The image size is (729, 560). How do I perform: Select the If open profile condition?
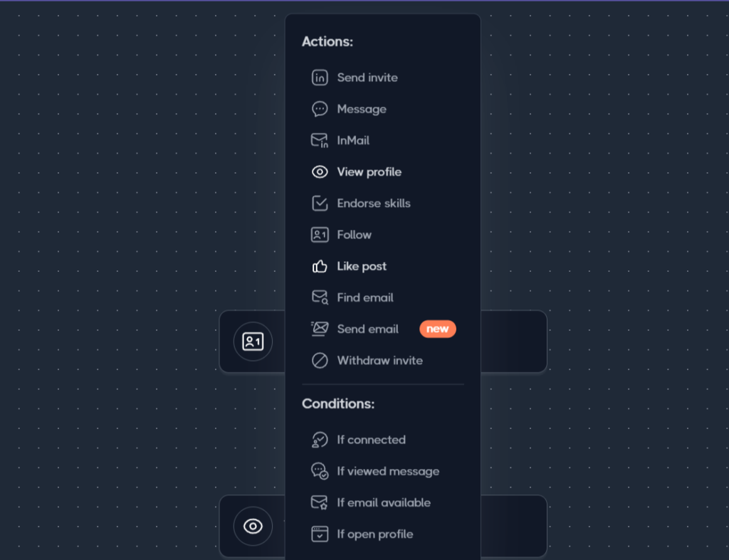[x=374, y=534]
